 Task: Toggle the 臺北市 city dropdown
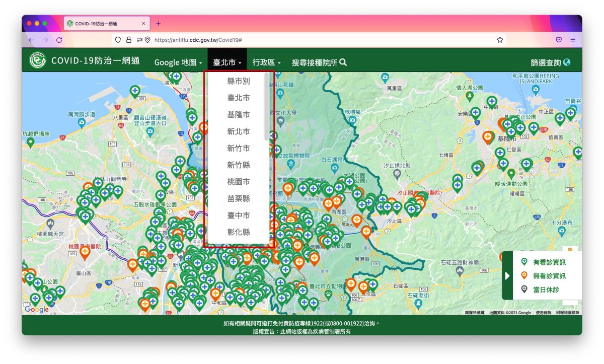pos(227,62)
